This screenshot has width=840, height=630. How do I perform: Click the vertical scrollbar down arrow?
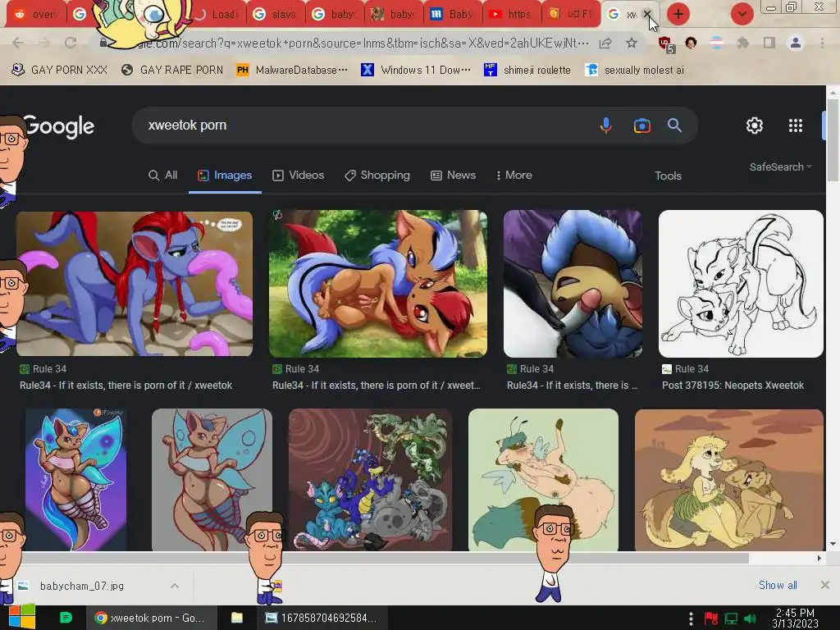833,545
